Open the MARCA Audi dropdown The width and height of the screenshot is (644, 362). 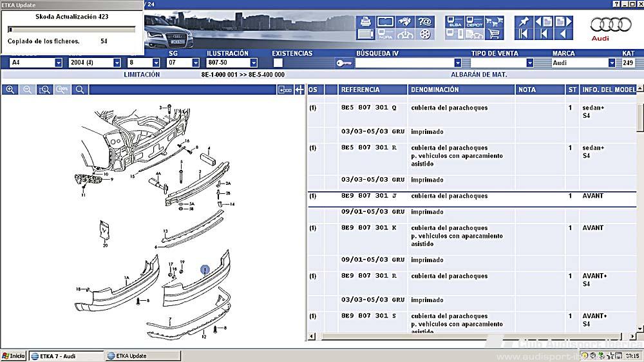coord(612,63)
